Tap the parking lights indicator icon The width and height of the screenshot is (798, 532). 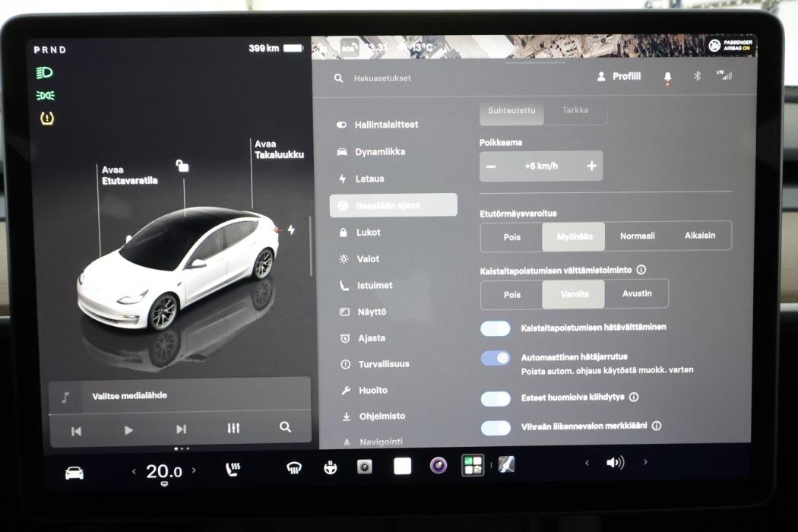tap(46, 95)
